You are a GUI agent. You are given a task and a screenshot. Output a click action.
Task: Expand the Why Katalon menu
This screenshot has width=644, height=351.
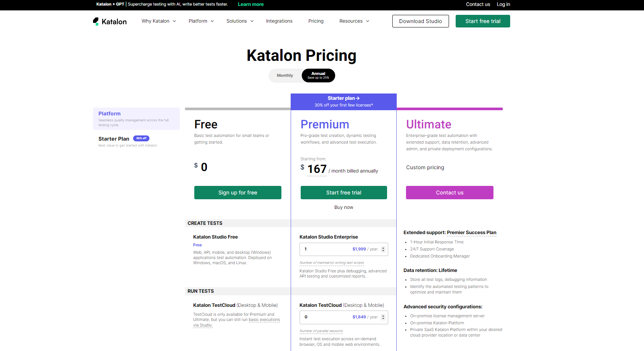(x=159, y=21)
